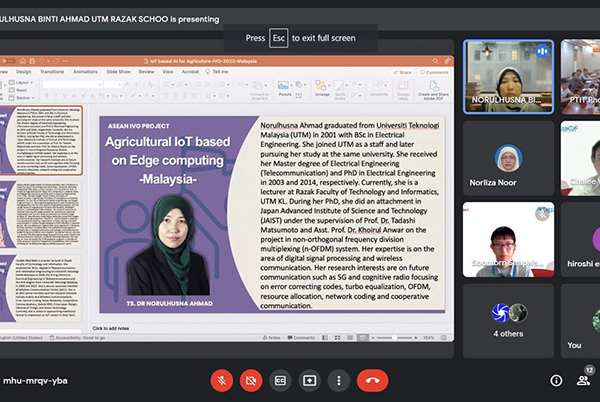Click the Noriliza Noor participant tile
The width and height of the screenshot is (600, 402).
(508, 160)
